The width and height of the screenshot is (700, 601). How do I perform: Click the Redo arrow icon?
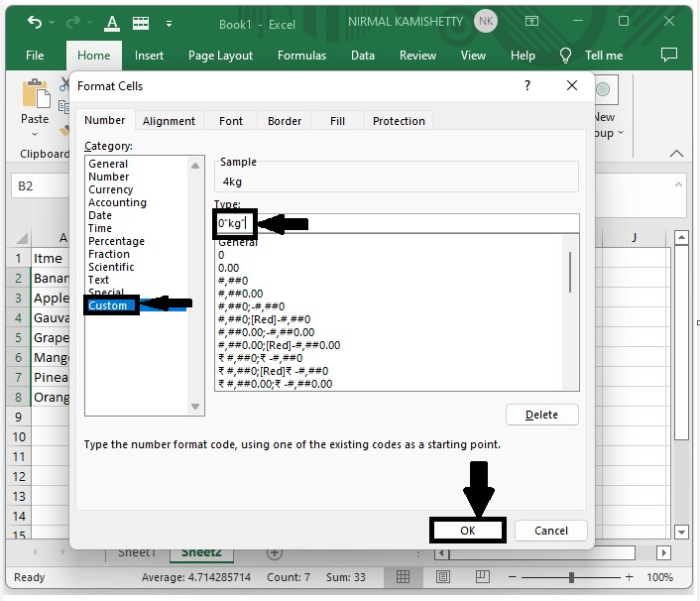pyautogui.click(x=73, y=22)
